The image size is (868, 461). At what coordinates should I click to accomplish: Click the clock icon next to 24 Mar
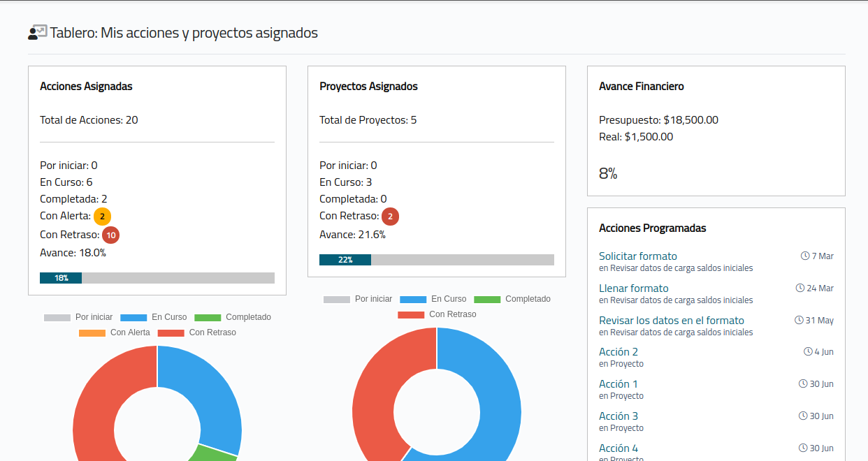800,288
